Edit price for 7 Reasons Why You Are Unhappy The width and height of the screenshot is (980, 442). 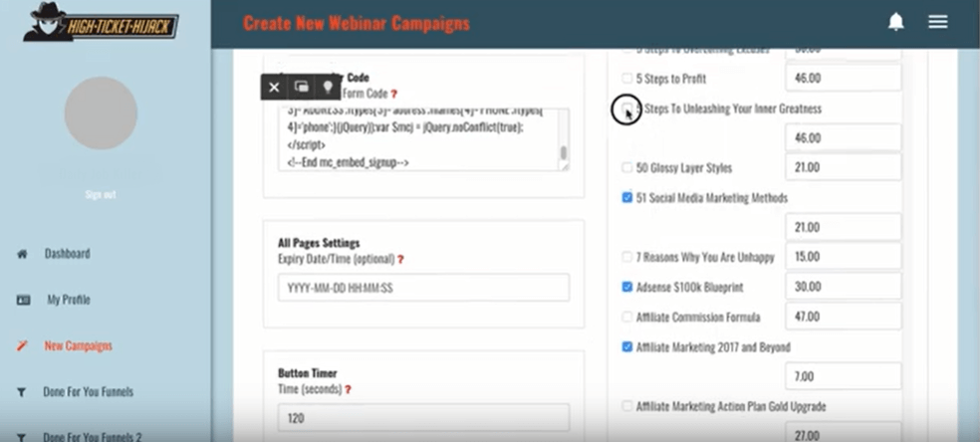point(844,257)
